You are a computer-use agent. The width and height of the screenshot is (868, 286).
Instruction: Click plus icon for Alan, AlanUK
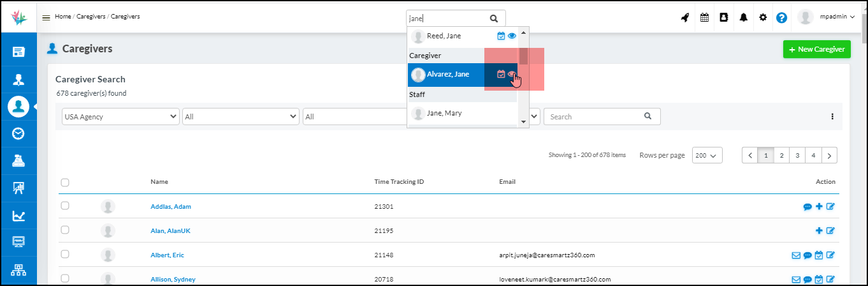pos(819,230)
